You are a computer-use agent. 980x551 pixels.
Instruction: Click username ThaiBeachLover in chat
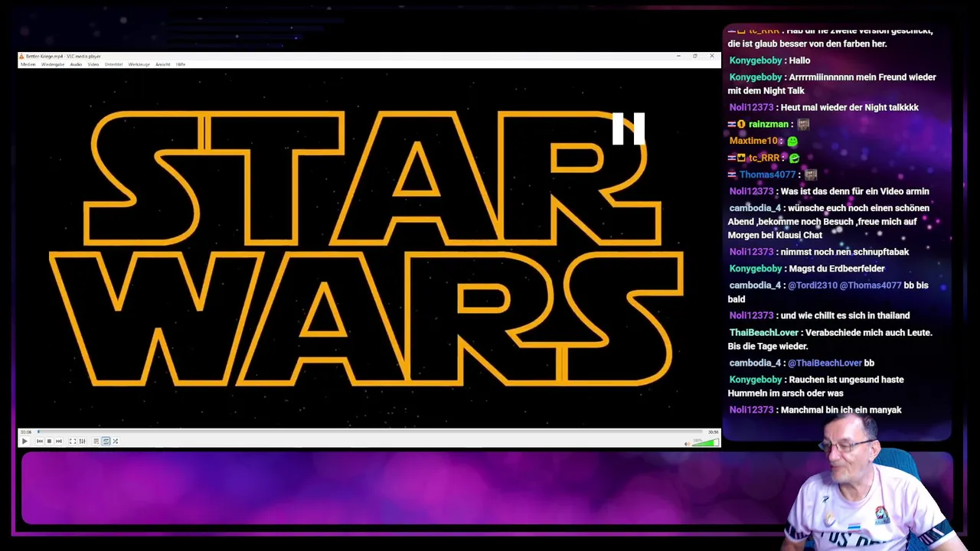point(763,333)
